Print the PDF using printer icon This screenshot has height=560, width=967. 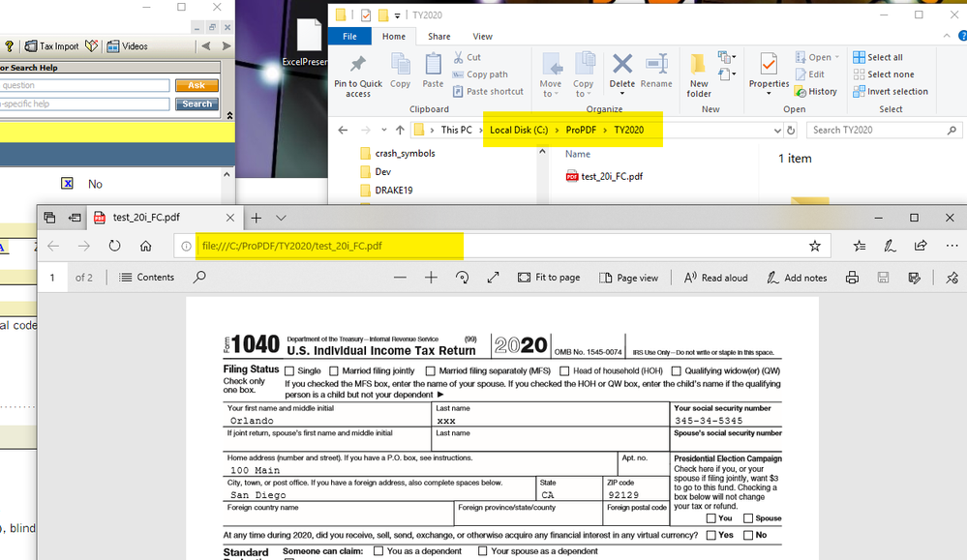coord(852,278)
